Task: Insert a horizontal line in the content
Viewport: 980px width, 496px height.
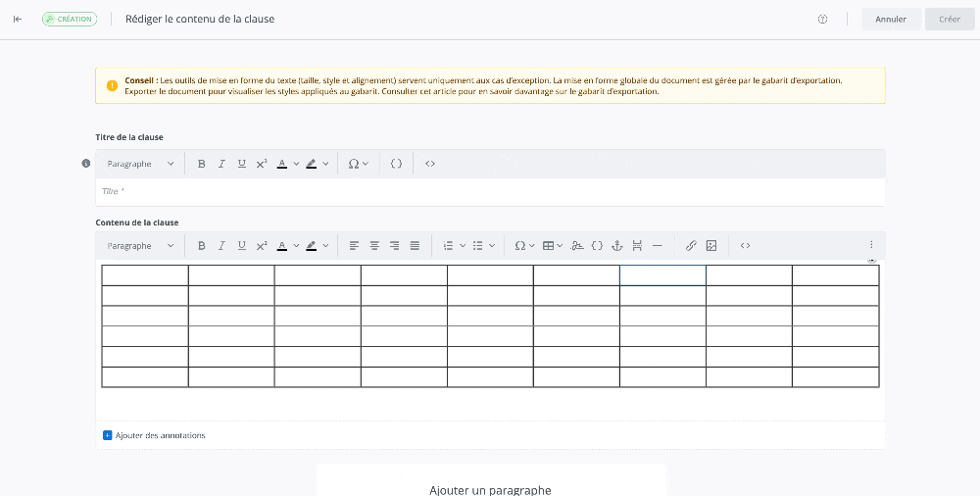Action: coord(658,246)
